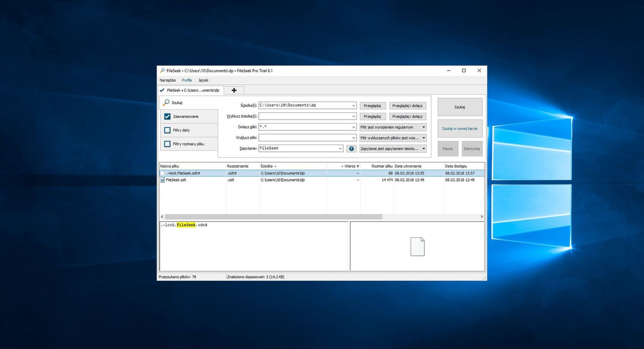
Task: Click the blue help question-mark icon
Action: tap(351, 149)
